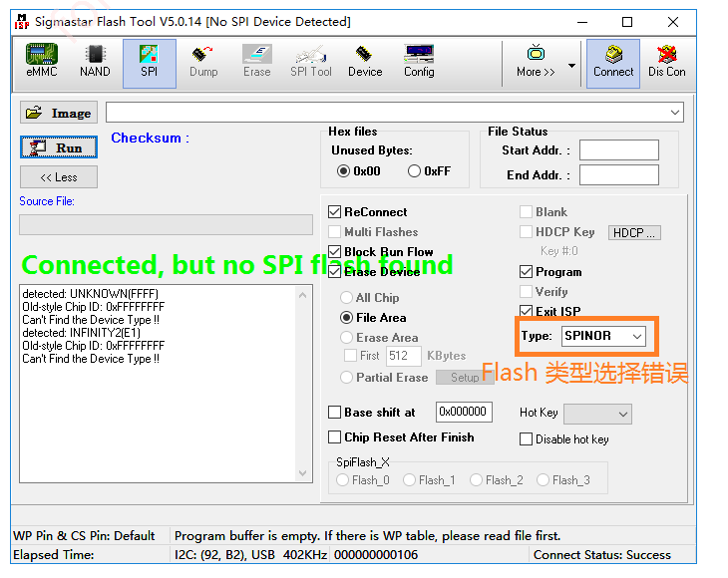Toggle the Program checkbox

[526, 272]
